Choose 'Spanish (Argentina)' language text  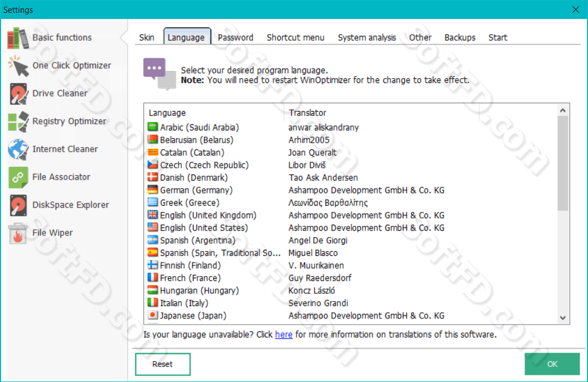197,240
